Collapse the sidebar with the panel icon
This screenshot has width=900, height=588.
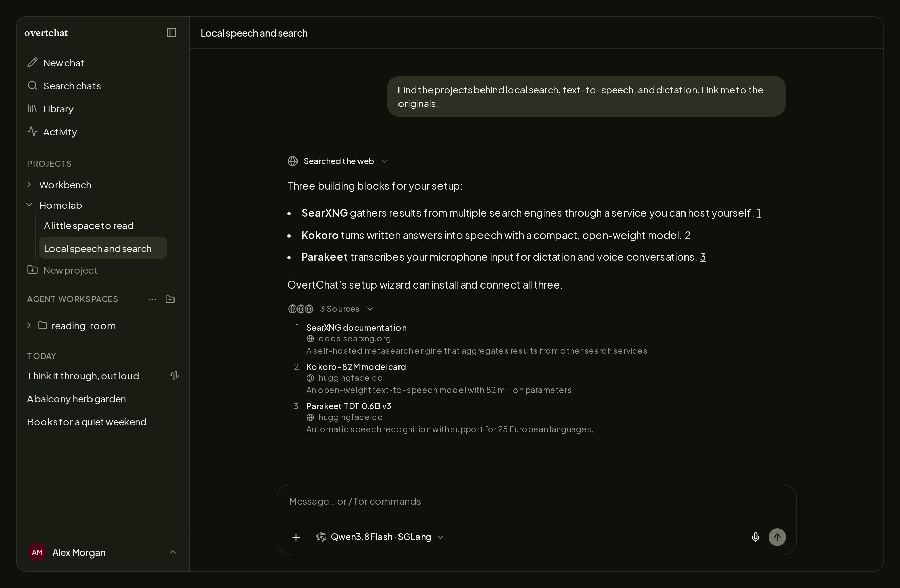171,33
